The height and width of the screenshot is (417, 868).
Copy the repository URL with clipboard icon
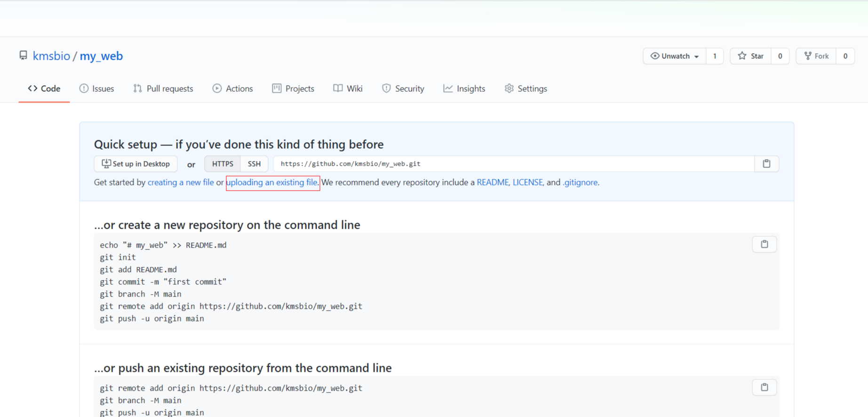(x=766, y=164)
